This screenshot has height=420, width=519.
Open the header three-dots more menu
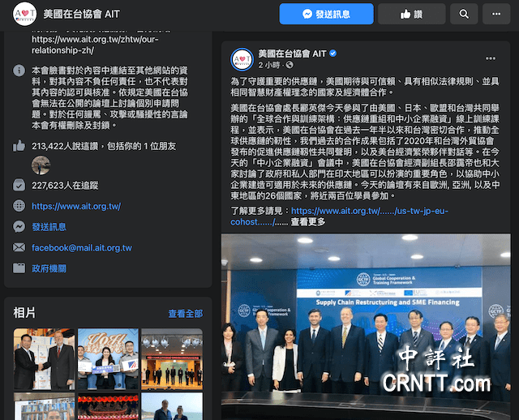point(496,14)
